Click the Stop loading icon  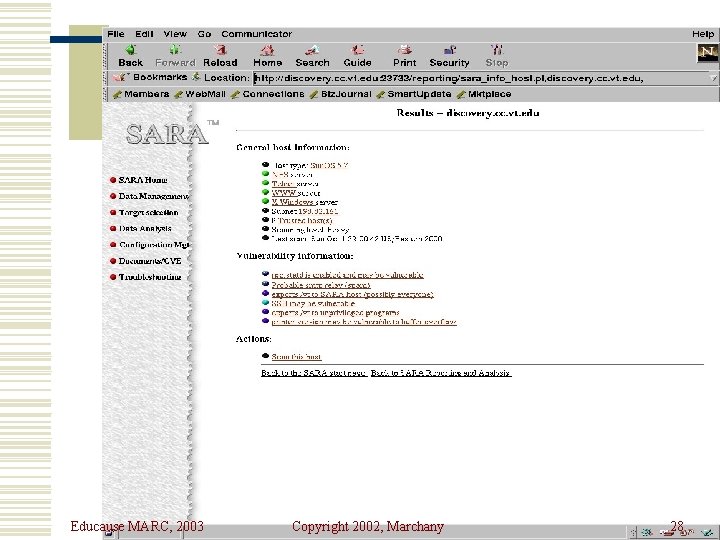click(497, 50)
